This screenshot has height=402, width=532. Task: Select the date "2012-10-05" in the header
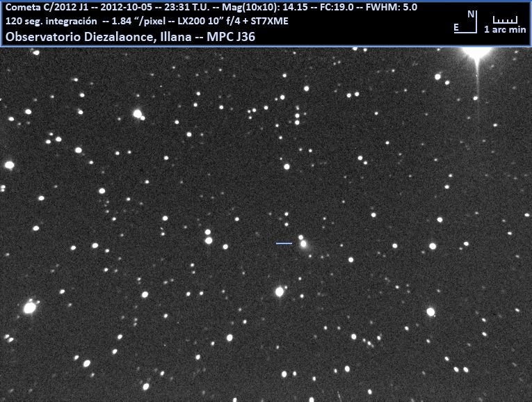click(x=126, y=7)
